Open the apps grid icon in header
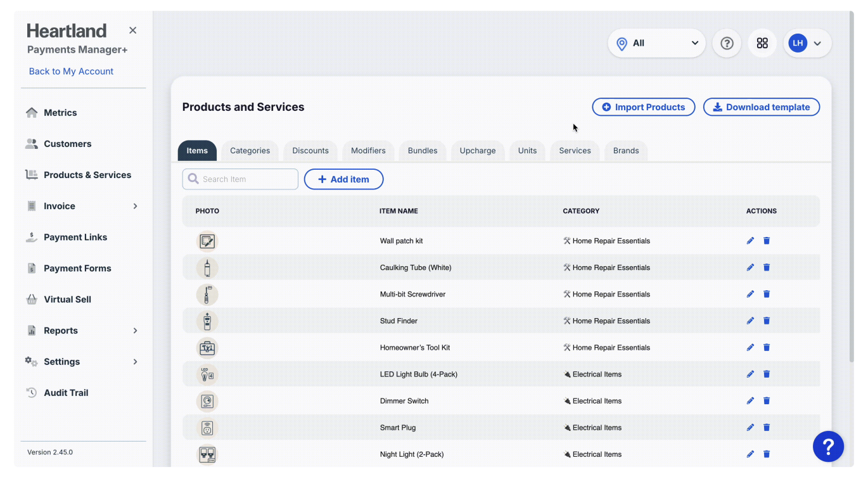This screenshot has width=868, height=479. coord(762,43)
